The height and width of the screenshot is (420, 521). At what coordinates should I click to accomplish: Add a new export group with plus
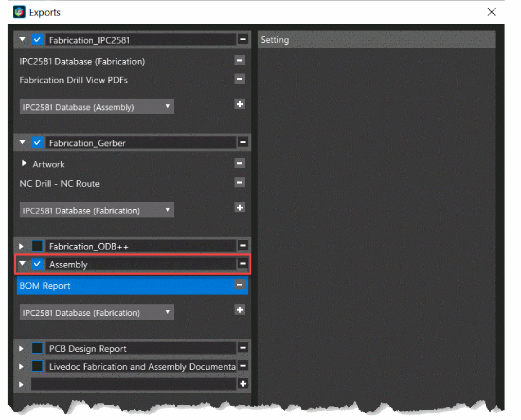point(243,384)
